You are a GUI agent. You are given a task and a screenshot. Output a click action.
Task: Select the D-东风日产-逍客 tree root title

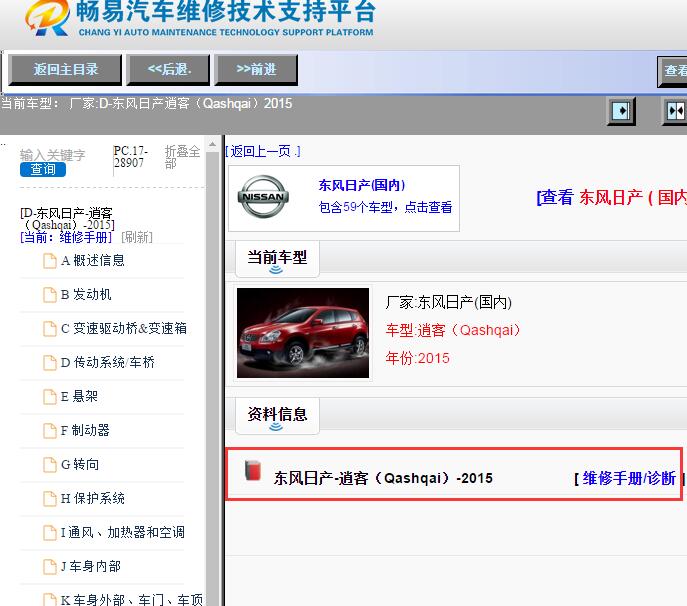point(67,218)
